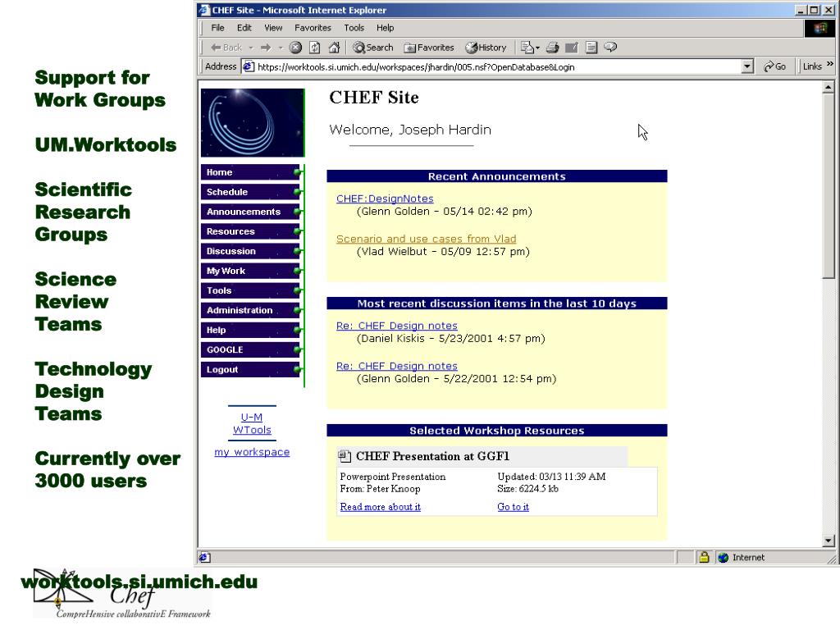Image resolution: width=840 pixels, height=630 pixels.
Task: Click GOOGLE in the site navigation
Action: coord(251,349)
